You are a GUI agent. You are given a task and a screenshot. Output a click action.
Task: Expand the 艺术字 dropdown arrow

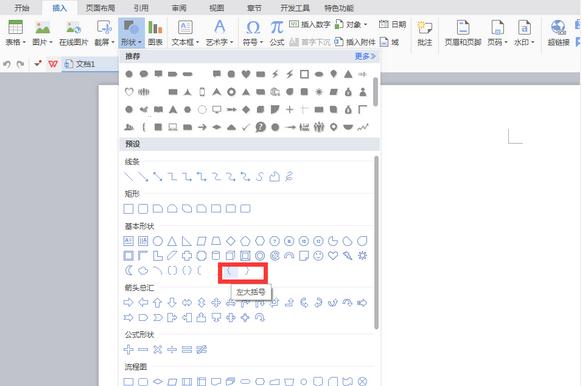click(232, 42)
